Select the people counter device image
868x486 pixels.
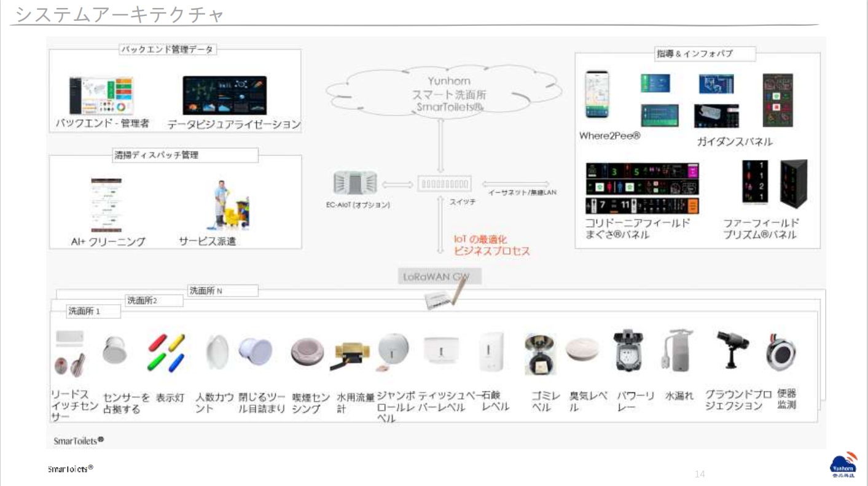point(217,352)
